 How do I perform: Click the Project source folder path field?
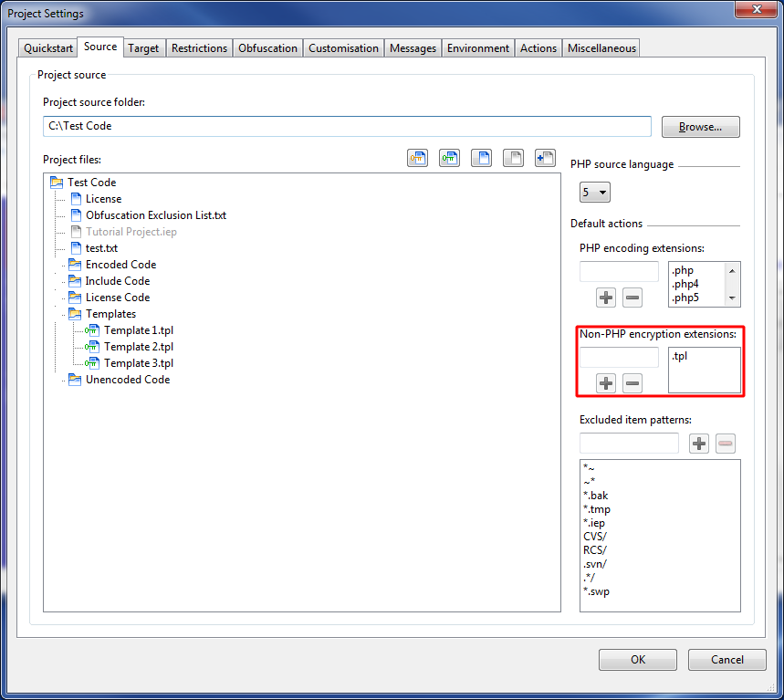point(347,126)
